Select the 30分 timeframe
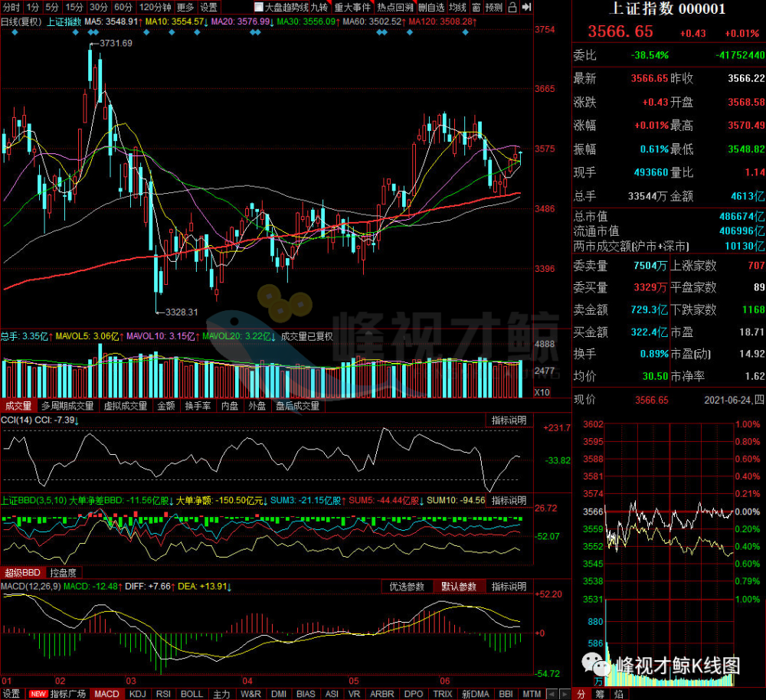This screenshot has height=700, width=766. (99, 8)
